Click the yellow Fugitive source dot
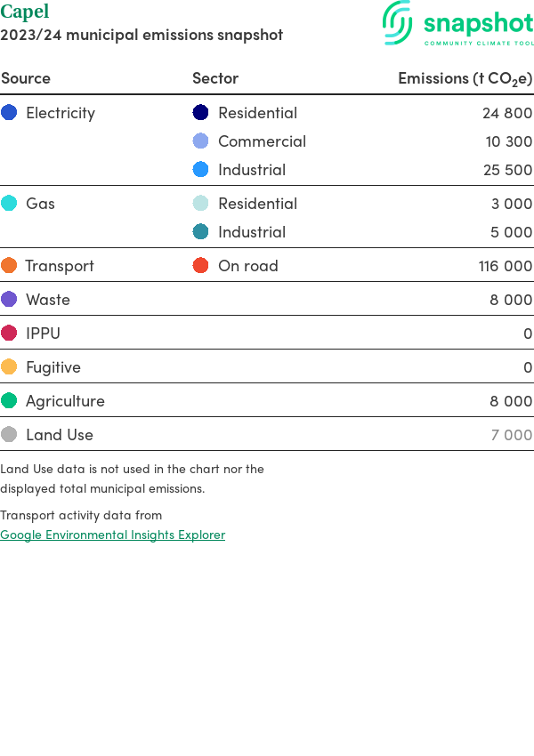 9,367
